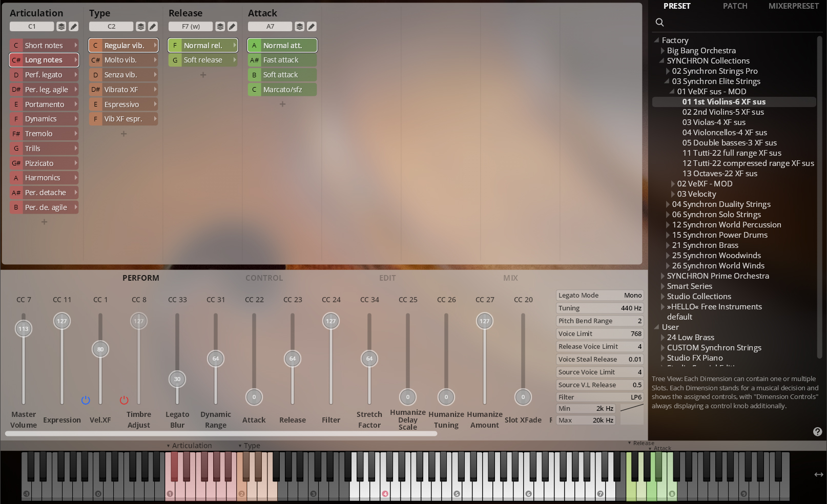Select 03 Violas-4 XF sus preset

click(x=714, y=122)
